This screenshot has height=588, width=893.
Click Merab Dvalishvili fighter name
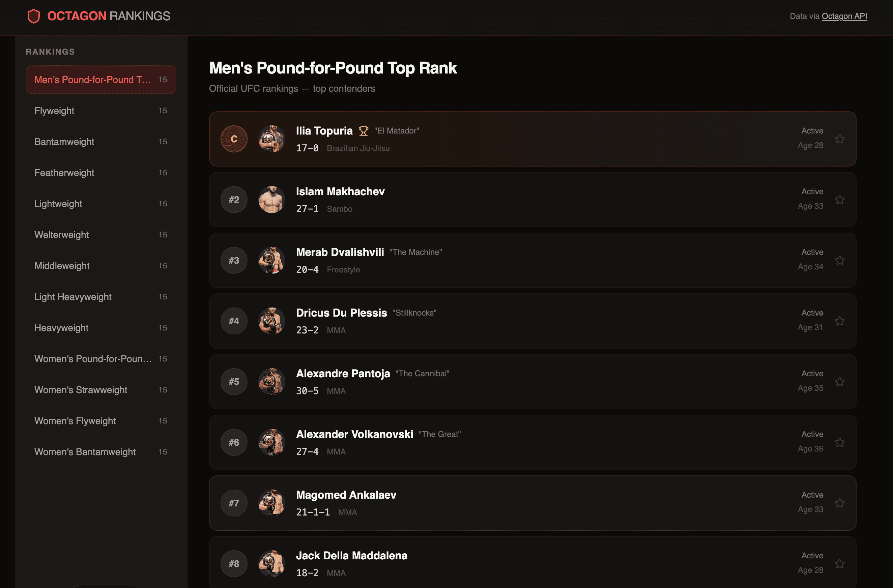click(340, 252)
